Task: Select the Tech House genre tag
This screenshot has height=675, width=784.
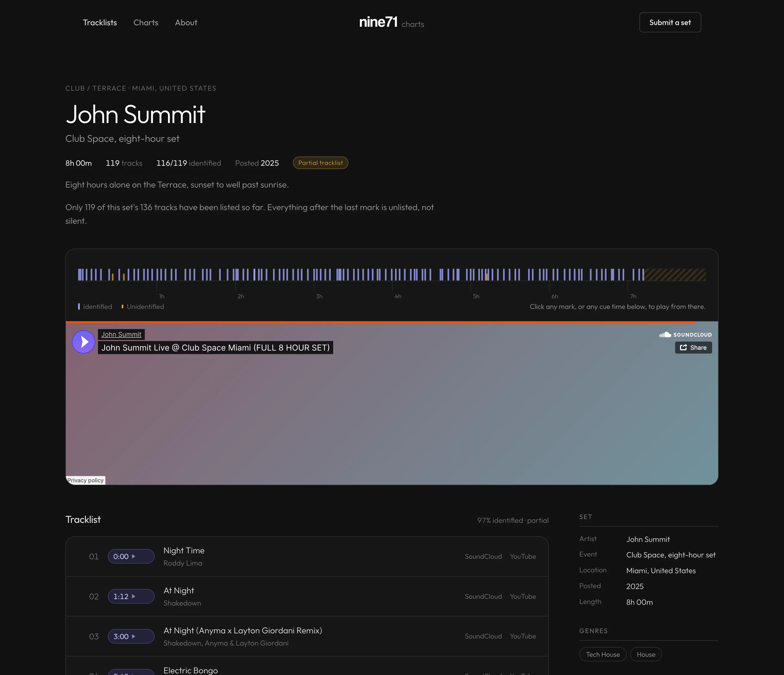Action: (603, 655)
